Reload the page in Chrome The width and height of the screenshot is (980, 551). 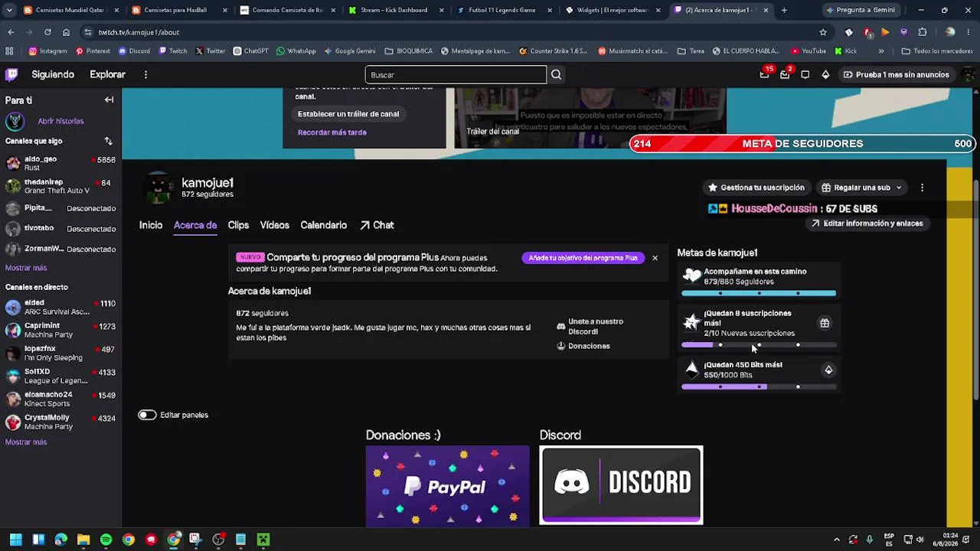(47, 32)
